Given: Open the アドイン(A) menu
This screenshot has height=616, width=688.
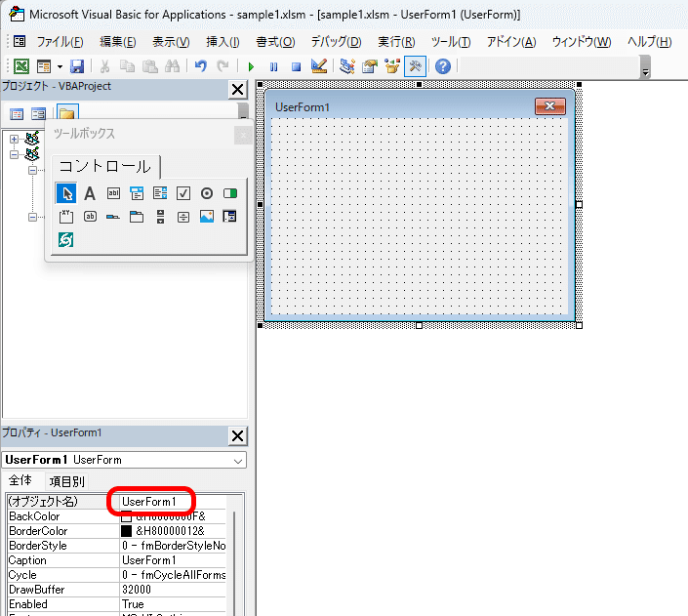Looking at the screenshot, I should (x=511, y=42).
